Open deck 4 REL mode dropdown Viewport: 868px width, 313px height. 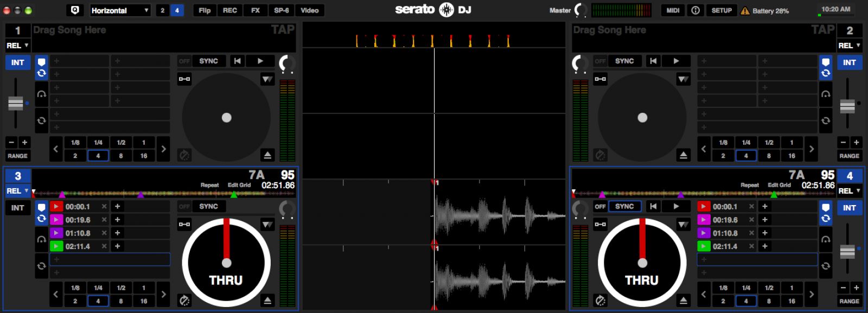tap(850, 191)
